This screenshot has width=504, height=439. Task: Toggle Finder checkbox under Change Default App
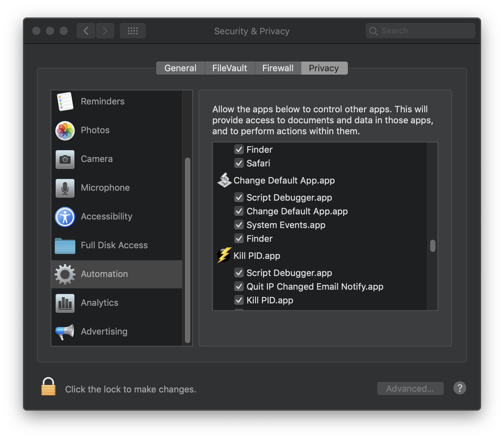coord(239,238)
